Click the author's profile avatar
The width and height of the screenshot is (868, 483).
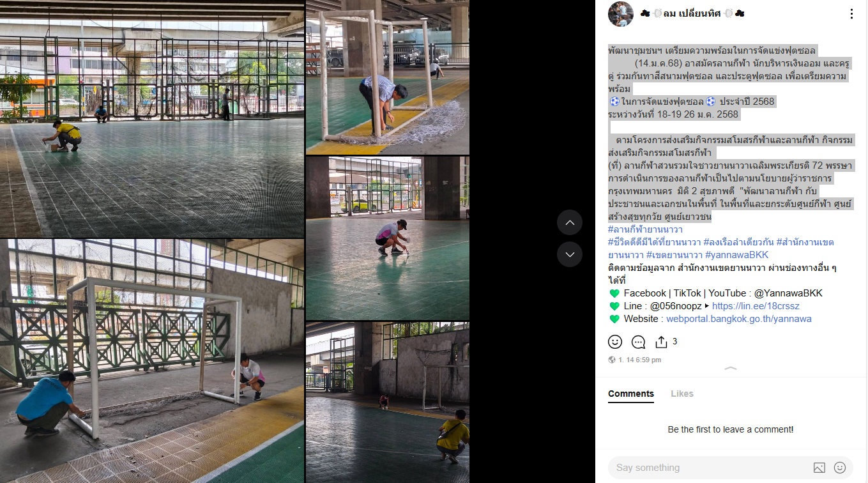(620, 14)
